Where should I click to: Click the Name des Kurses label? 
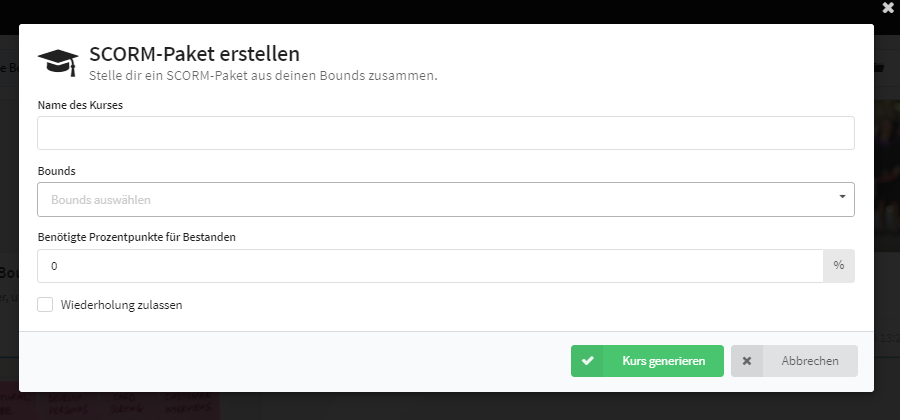pyautogui.click(x=80, y=105)
